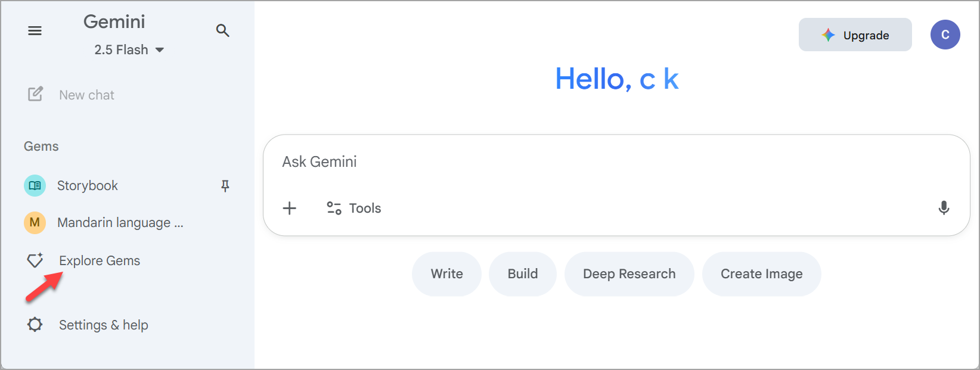Image resolution: width=980 pixels, height=370 pixels.
Task: Click the Settings gear icon
Action: (35, 325)
